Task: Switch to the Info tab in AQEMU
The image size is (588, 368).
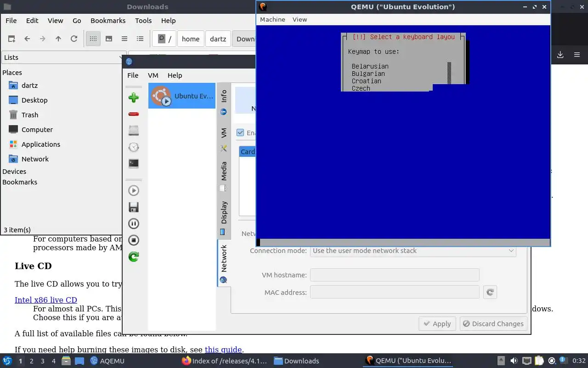Action: 224,102
